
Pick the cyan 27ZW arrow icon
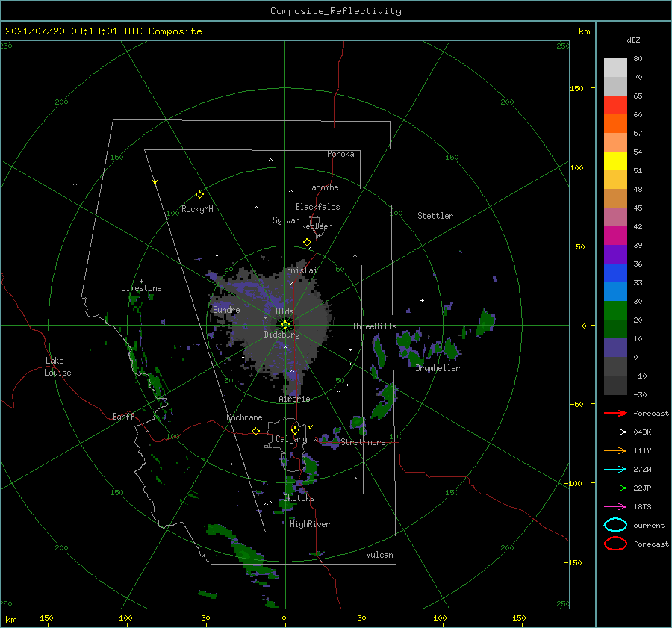pos(615,470)
